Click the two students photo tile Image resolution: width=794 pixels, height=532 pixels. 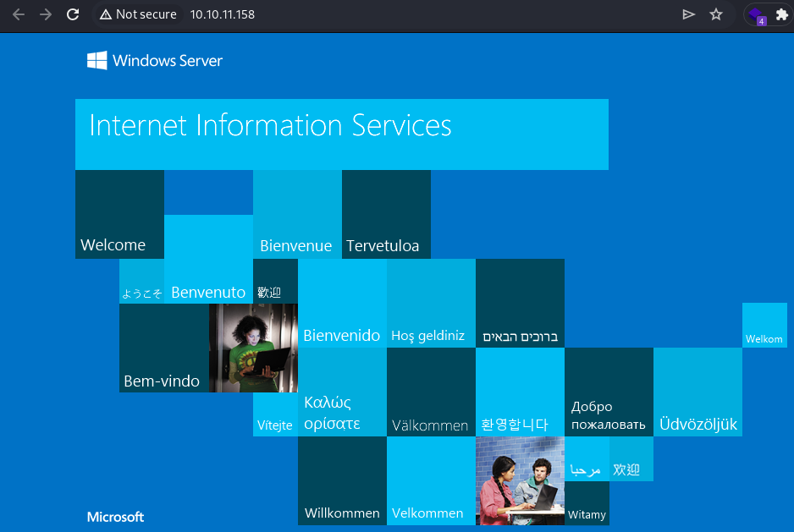coord(520,481)
